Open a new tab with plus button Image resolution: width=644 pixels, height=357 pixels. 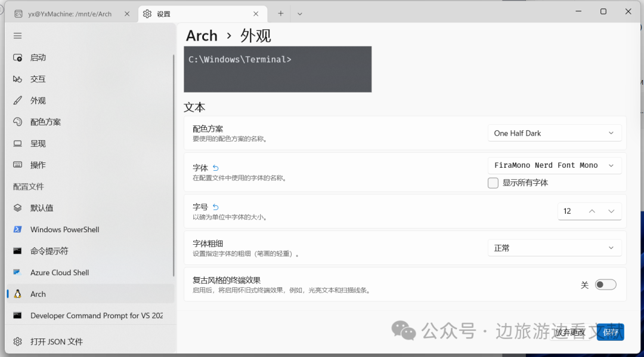pos(280,14)
